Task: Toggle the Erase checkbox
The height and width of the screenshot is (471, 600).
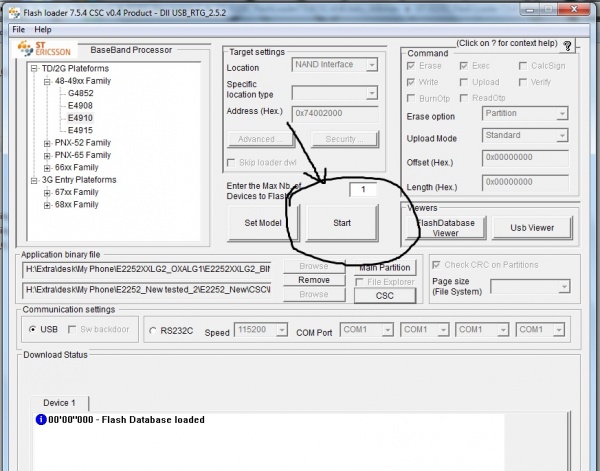Action: pos(411,66)
